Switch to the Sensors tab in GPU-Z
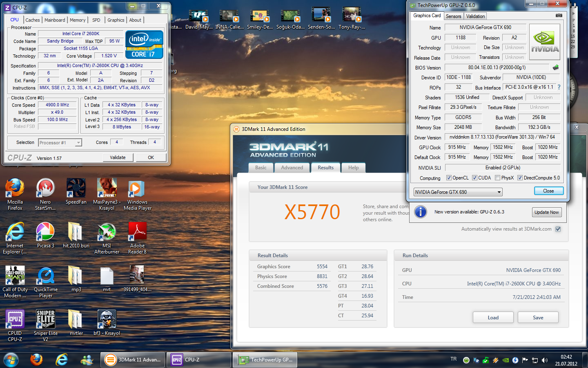This screenshot has height=368, width=588. [453, 16]
